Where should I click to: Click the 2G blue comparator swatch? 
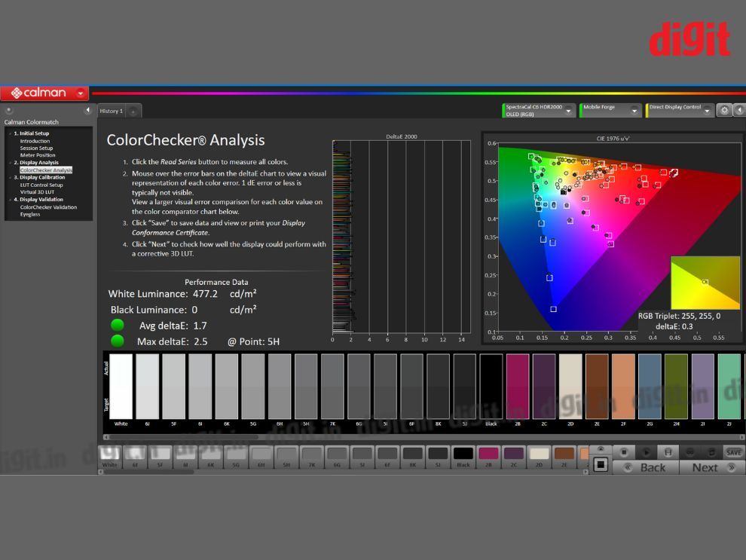point(650,387)
